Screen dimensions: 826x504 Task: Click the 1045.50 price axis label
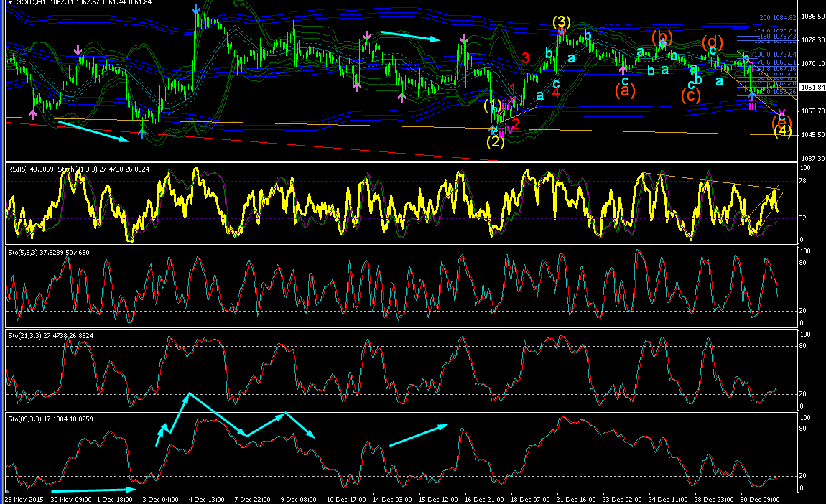coord(812,135)
